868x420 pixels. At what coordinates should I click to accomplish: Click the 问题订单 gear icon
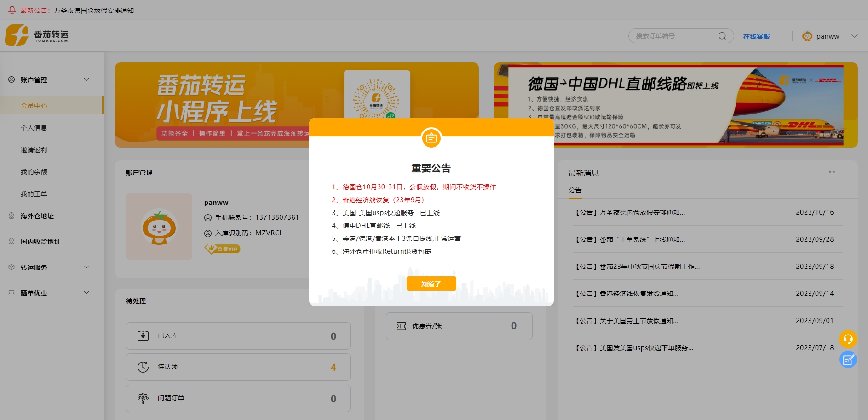click(143, 398)
